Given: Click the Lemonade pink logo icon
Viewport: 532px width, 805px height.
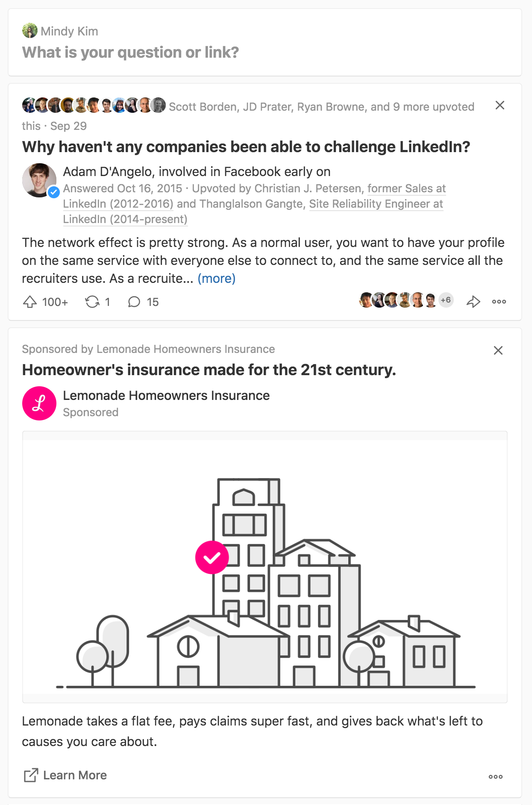Looking at the screenshot, I should [x=39, y=403].
